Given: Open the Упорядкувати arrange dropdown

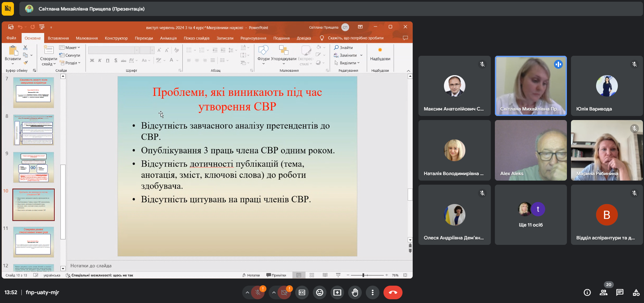Looking at the screenshot, I should tap(284, 55).
